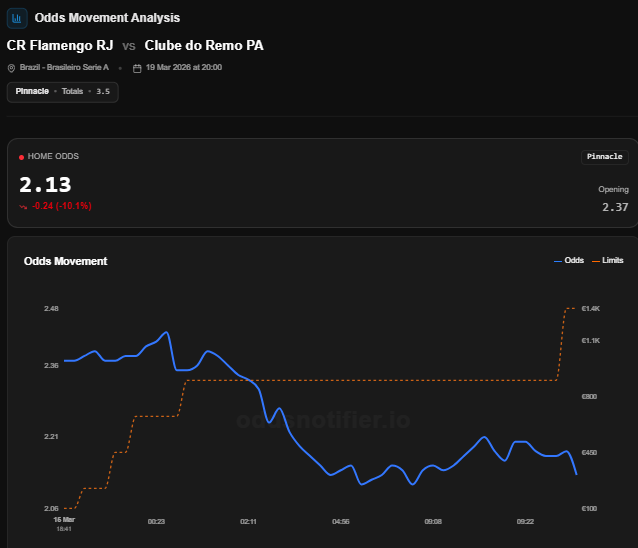Click the CR Flamengo RJ team name
The width and height of the screenshot is (638, 548).
click(x=60, y=45)
